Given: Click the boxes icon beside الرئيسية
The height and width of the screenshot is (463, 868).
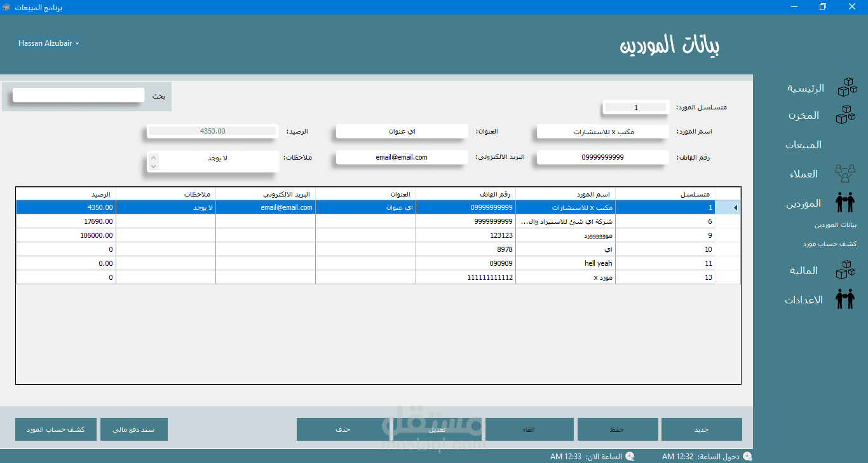Looking at the screenshot, I should point(847,87).
